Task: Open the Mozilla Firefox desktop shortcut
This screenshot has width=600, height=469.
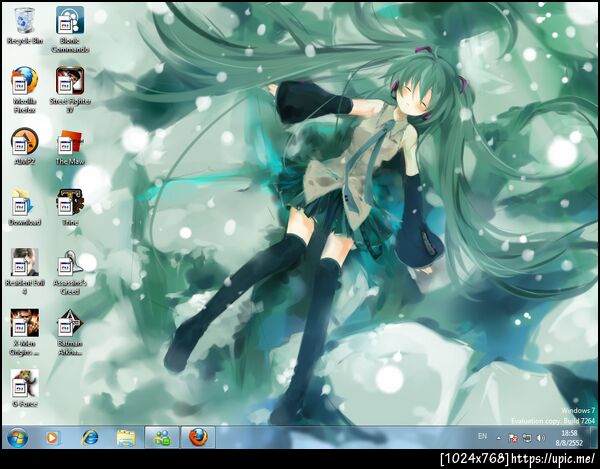Action: 25,90
